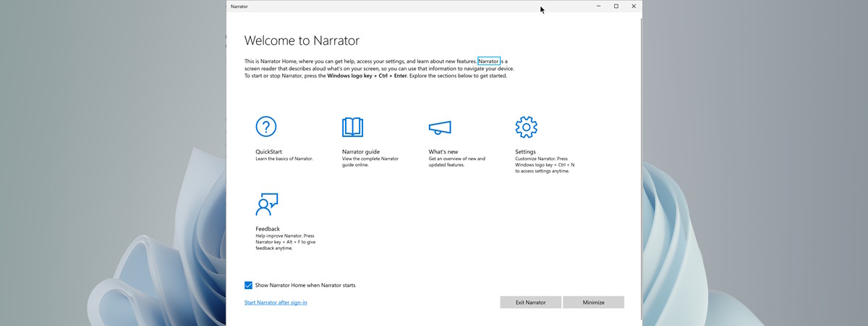Maximize the Narrator window

[x=616, y=6]
